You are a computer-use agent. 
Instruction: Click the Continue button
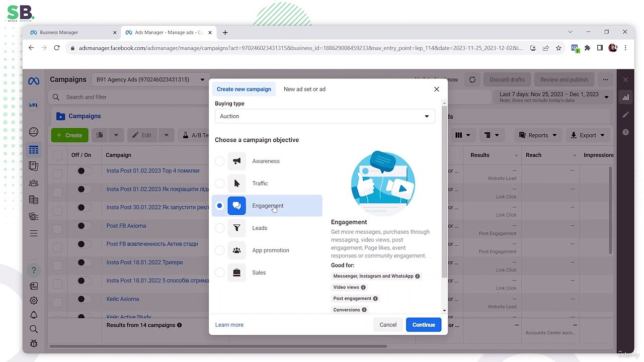[424, 325]
